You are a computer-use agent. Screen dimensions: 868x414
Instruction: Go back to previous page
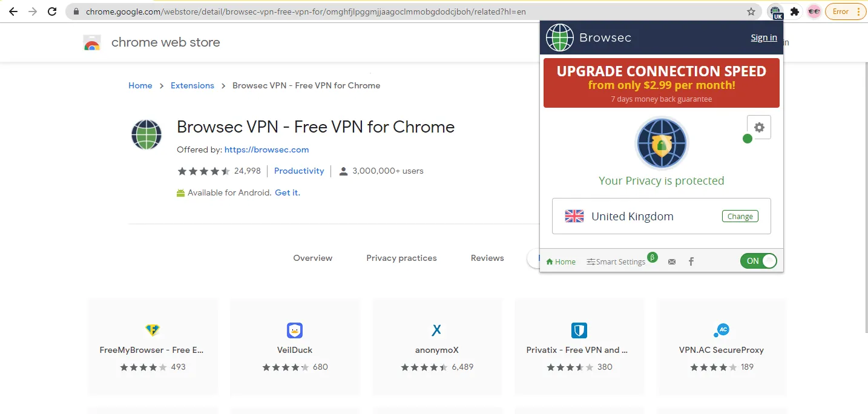click(13, 11)
